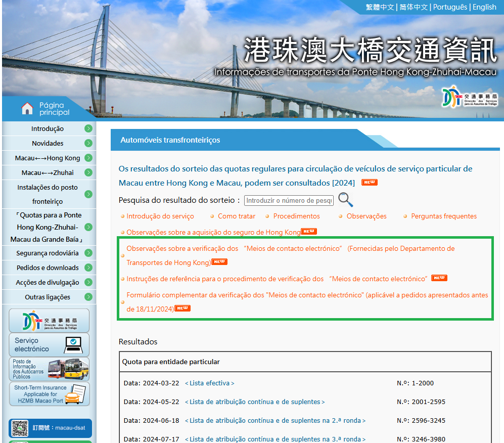The height and width of the screenshot is (443, 504).
Task: Click the home icon beside Página principal
Action: click(27, 108)
